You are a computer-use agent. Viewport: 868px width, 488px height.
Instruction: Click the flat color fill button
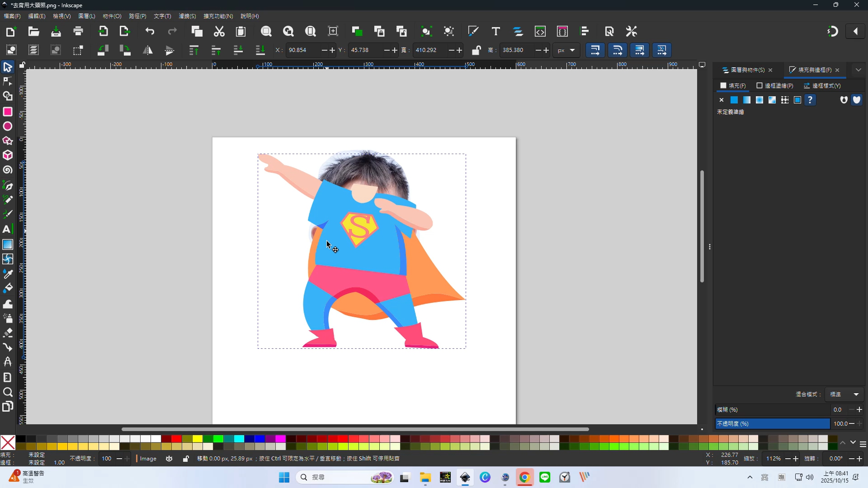(x=734, y=100)
